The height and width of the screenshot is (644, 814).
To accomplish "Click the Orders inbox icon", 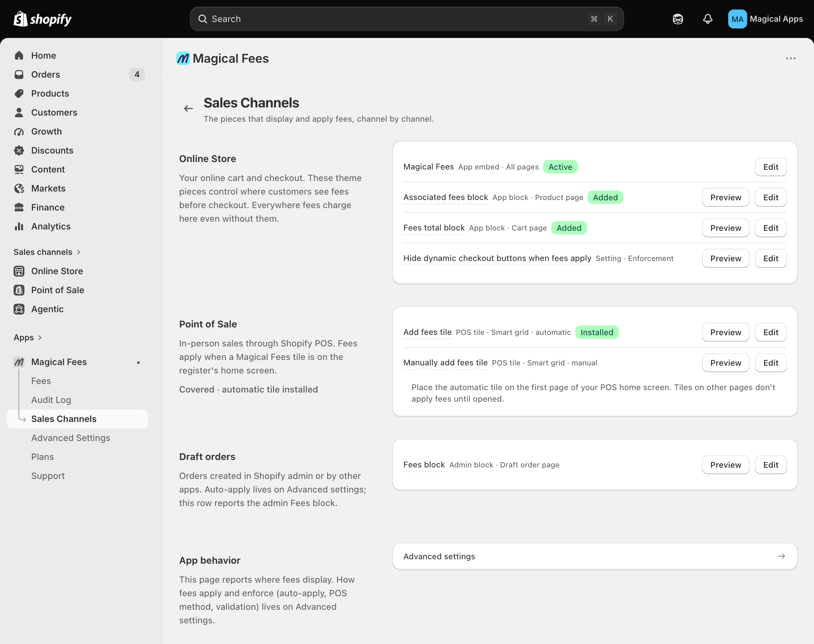I will click(x=19, y=74).
